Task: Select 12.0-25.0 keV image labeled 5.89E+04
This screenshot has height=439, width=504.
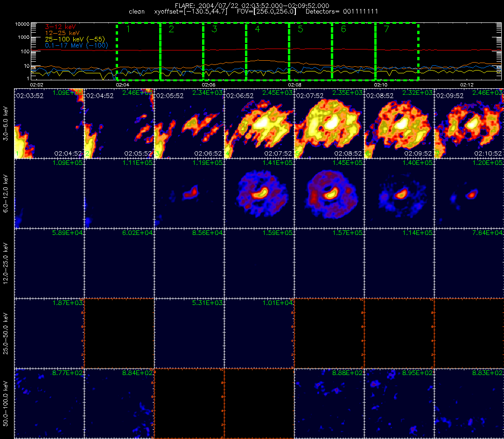Action: pos(49,263)
